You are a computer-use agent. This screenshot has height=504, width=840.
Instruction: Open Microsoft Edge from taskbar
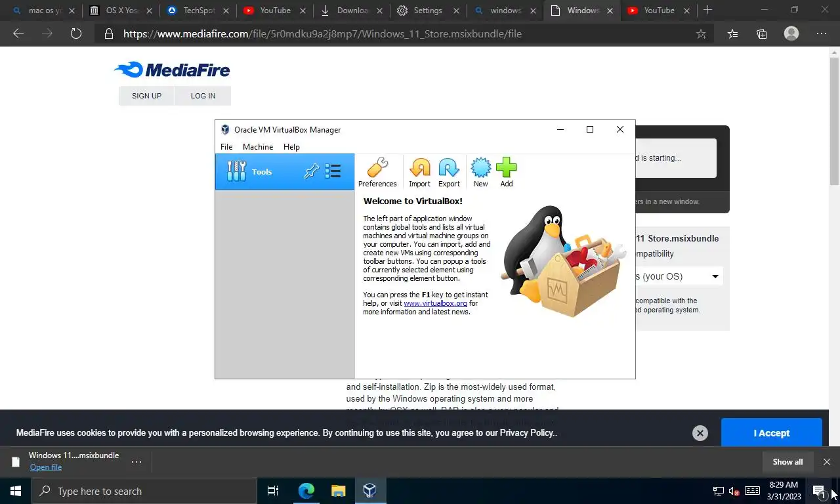tap(306, 491)
